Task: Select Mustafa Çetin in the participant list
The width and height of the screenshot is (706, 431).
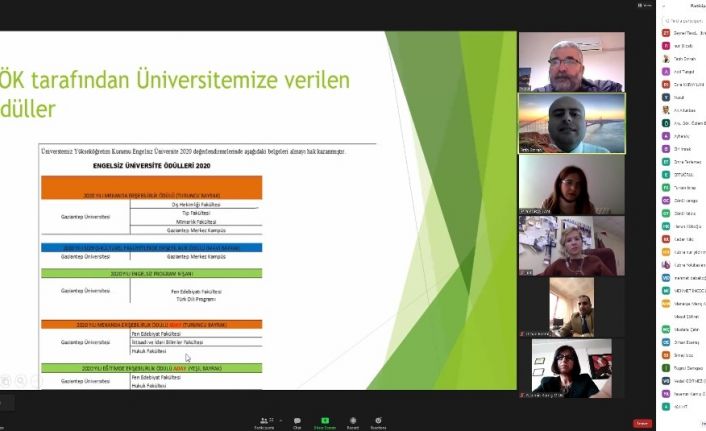Action: tap(683, 329)
